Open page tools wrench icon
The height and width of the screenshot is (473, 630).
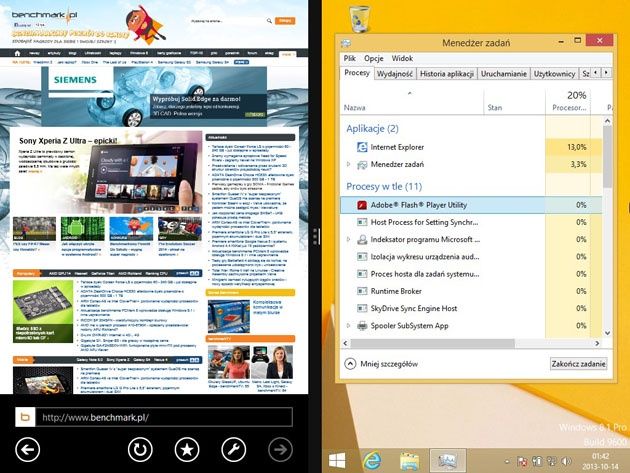233,449
